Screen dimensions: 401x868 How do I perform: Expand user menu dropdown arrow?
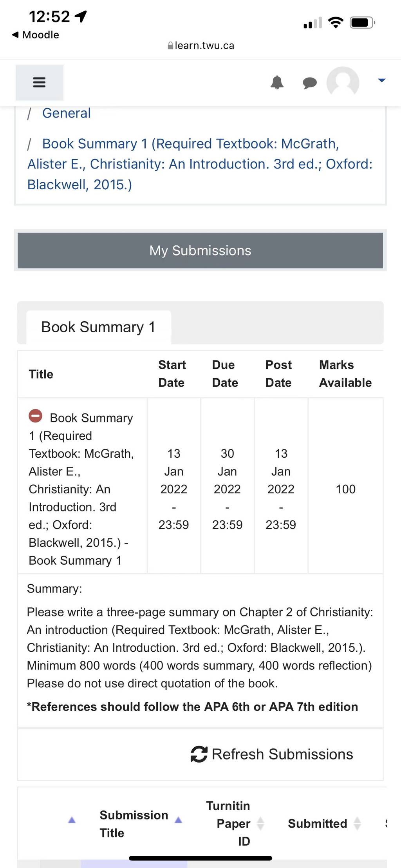tap(381, 80)
